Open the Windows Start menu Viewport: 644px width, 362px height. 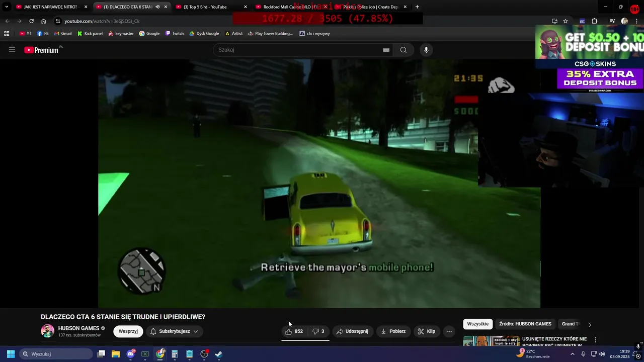click(x=11, y=354)
